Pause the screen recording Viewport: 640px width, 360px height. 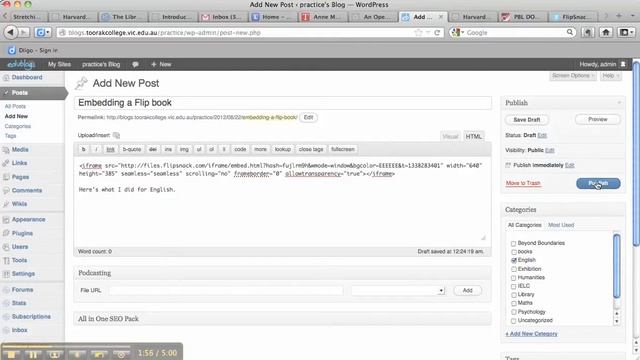[x=33, y=354]
